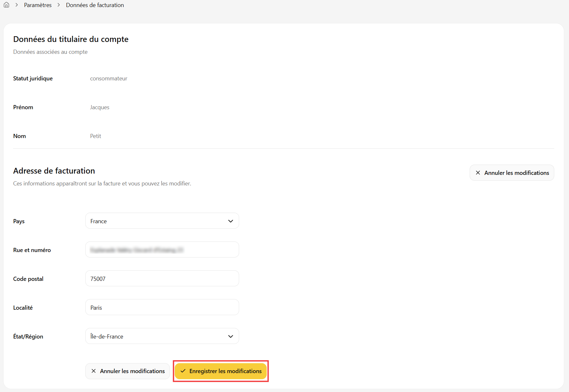This screenshot has width=569, height=392.
Task: Focus the Code postal field showing 75007
Action: [x=162, y=278]
